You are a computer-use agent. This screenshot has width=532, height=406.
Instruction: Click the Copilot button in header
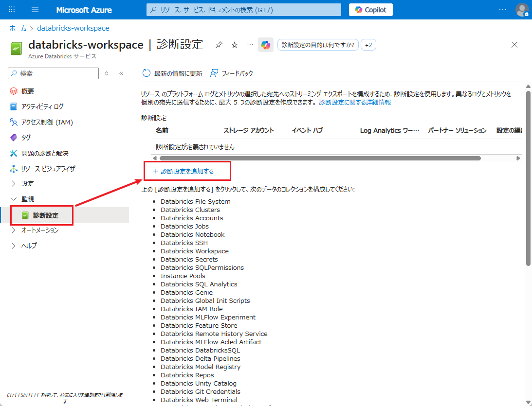(370, 10)
